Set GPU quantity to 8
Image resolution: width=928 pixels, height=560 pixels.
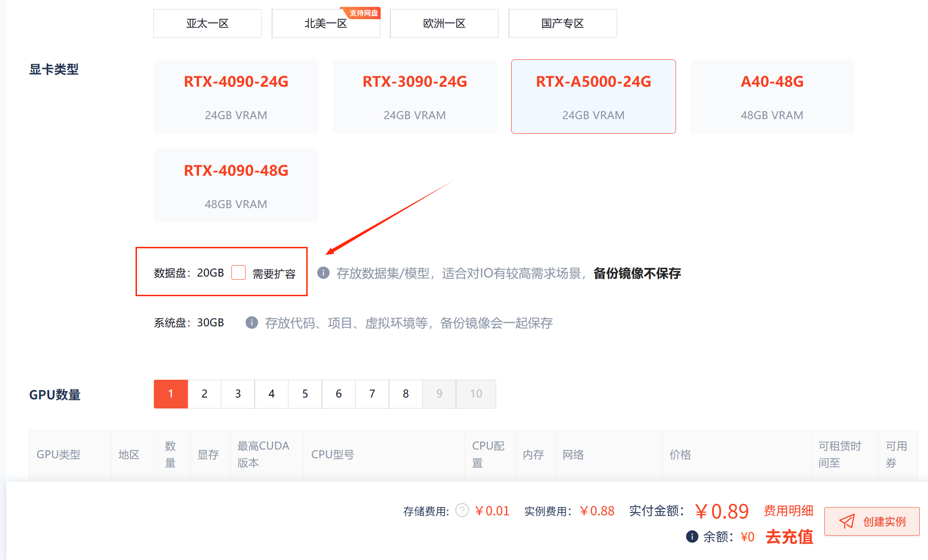click(x=405, y=394)
